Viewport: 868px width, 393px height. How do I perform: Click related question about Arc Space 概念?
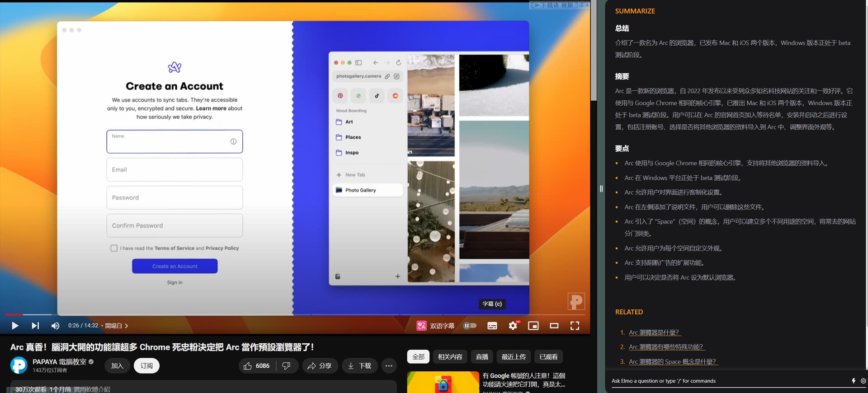pyautogui.click(x=673, y=362)
